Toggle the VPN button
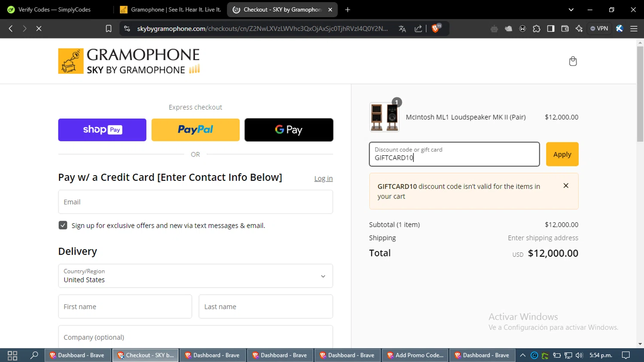Viewport: 644px width, 362px height. pos(599,28)
